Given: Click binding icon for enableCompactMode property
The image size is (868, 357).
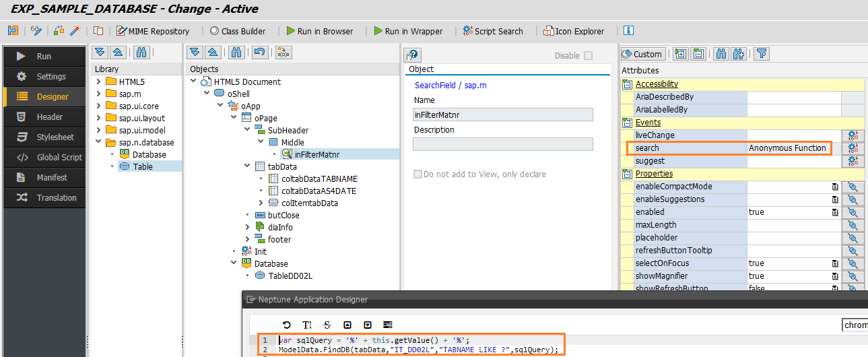Looking at the screenshot, I should (853, 187).
